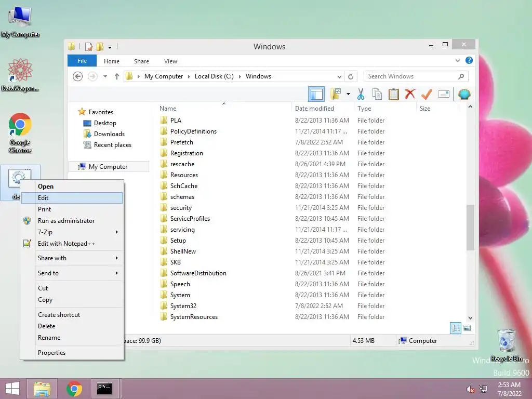Choose Edit in the context menu
Image resolution: width=532 pixels, height=399 pixels.
(x=72, y=198)
